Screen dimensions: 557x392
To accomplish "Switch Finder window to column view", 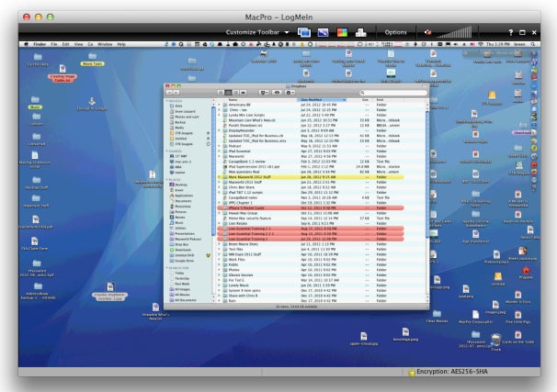I will [235, 93].
